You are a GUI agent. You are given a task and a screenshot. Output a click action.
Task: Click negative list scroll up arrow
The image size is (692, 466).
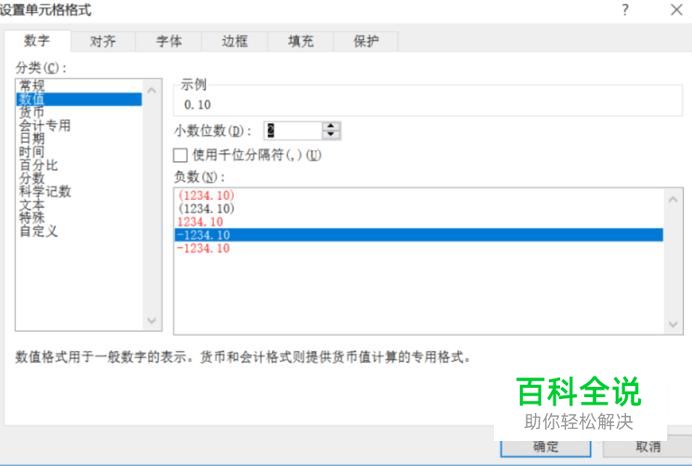[673, 199]
